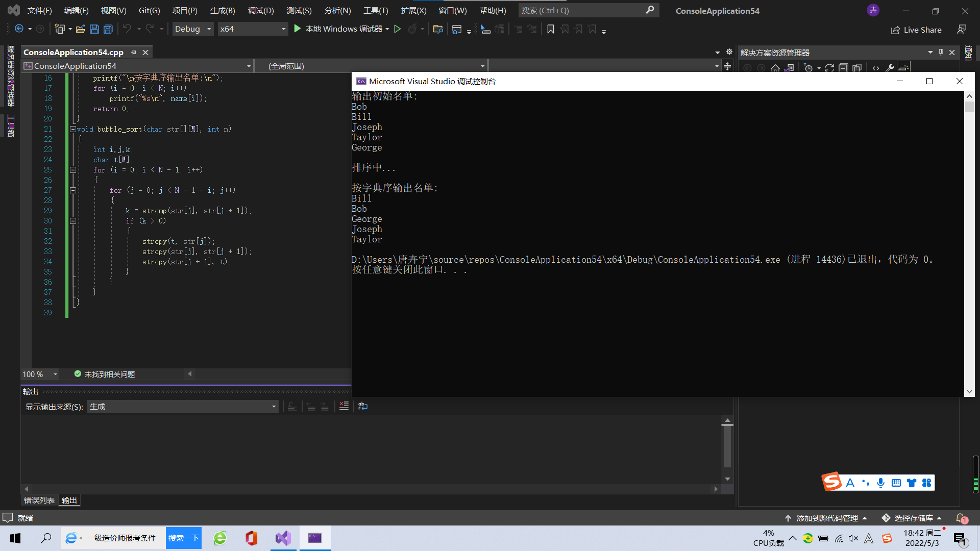Open the x64 platform dropdown
This screenshot has width=980, height=551.
(253, 29)
